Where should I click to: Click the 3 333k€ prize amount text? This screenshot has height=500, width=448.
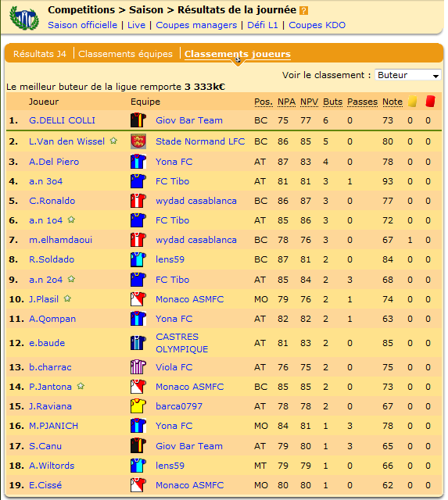click(205, 87)
